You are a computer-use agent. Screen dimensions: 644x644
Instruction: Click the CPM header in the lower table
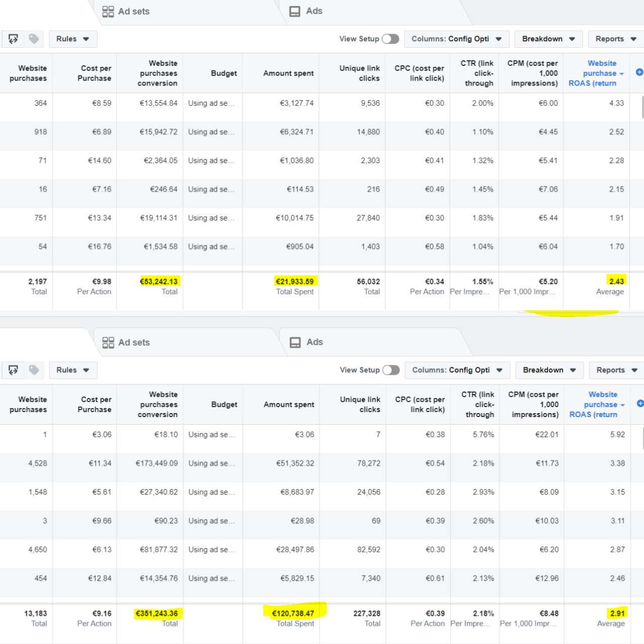[x=534, y=405]
